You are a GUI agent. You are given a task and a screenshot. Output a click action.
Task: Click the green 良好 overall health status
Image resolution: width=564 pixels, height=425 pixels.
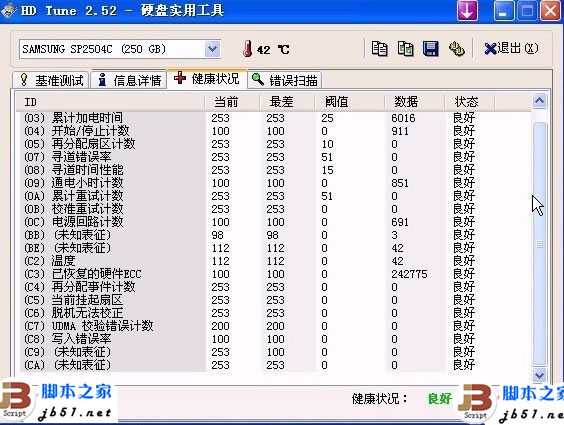439,398
